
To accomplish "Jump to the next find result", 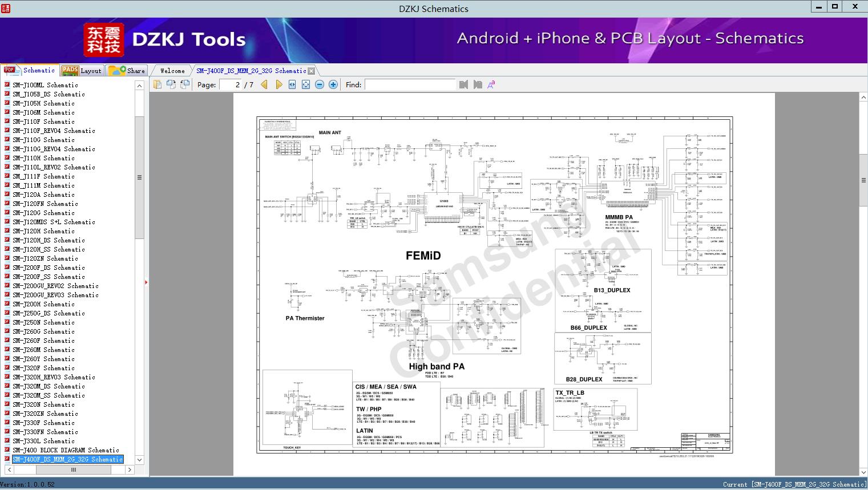I will tap(477, 84).
